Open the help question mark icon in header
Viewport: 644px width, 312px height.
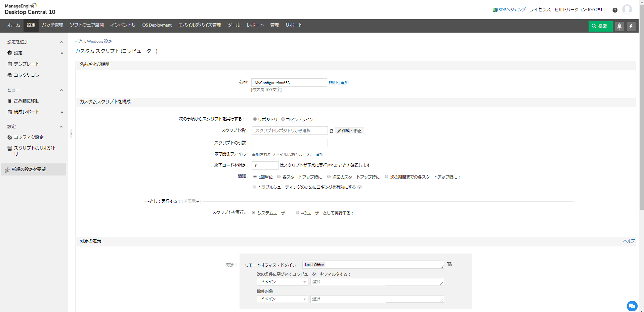point(615,10)
